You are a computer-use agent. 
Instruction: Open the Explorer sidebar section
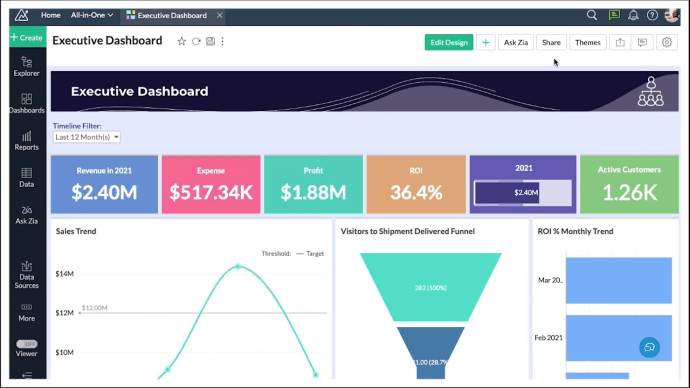26,66
